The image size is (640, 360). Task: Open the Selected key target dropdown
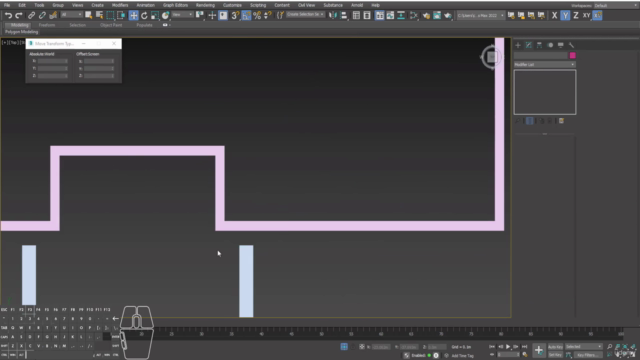click(584, 347)
